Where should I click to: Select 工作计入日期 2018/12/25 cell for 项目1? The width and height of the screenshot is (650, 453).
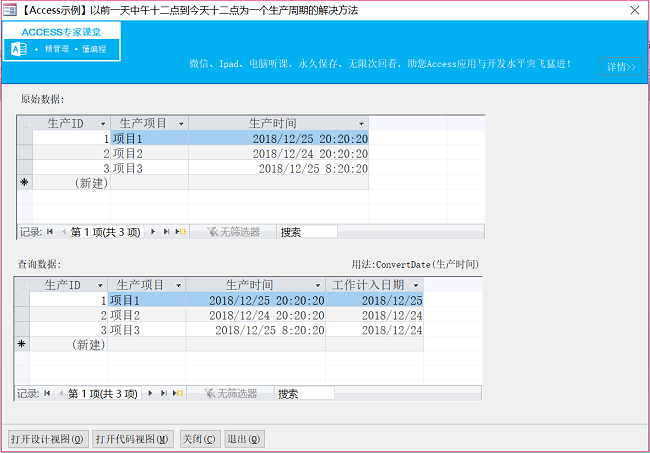tap(375, 300)
